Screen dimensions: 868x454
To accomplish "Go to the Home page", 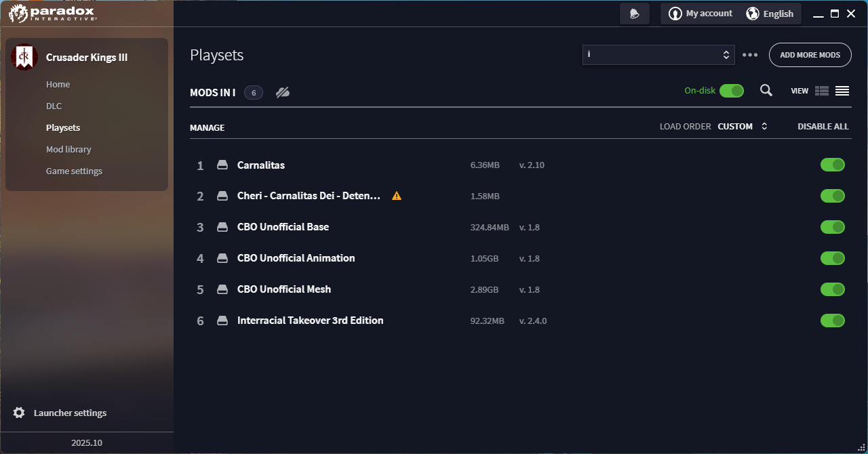I will (x=58, y=85).
